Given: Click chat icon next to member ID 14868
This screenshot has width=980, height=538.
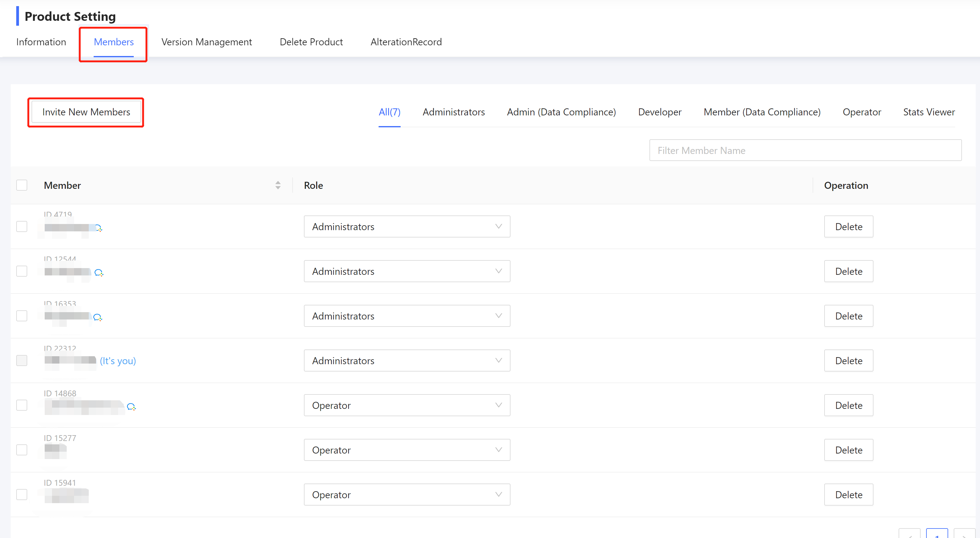Looking at the screenshot, I should (x=131, y=406).
